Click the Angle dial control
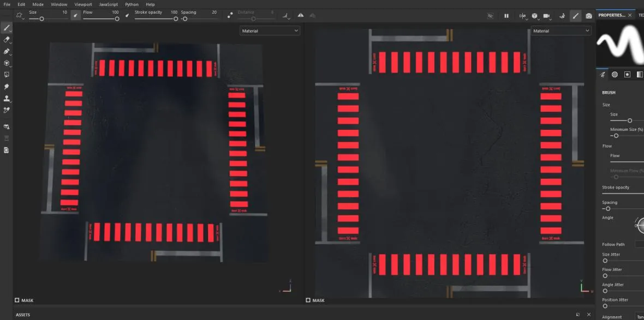 point(640,225)
